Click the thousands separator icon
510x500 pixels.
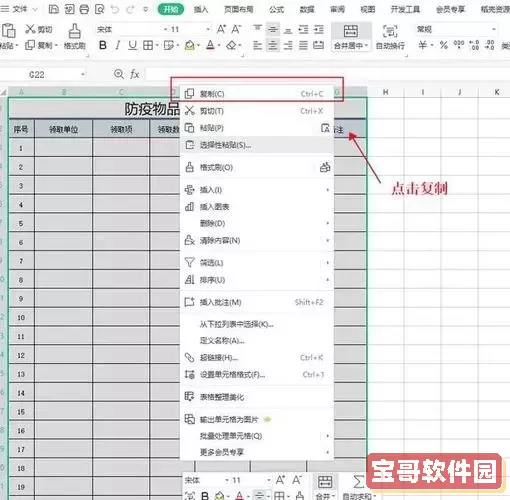coord(459,45)
